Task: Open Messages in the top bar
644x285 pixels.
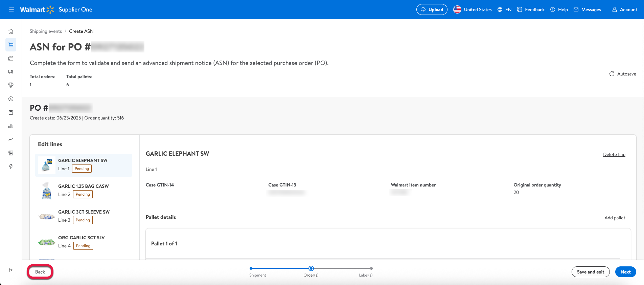Action: coord(587,9)
